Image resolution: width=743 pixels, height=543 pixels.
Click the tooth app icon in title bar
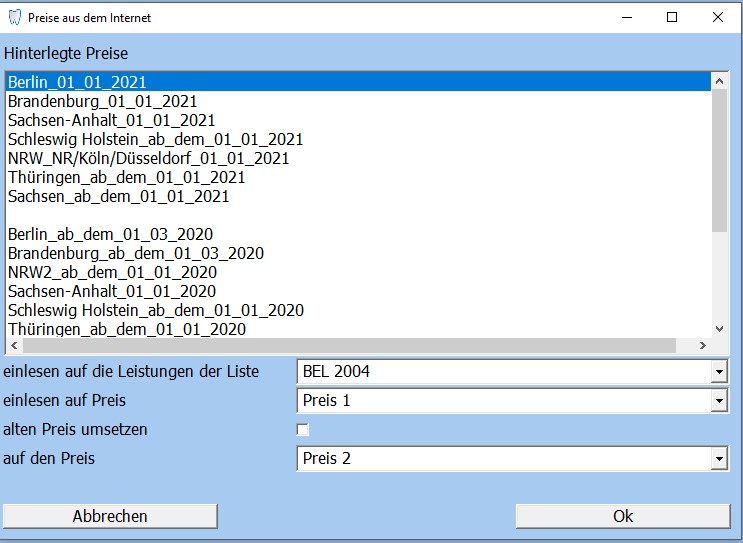point(14,17)
